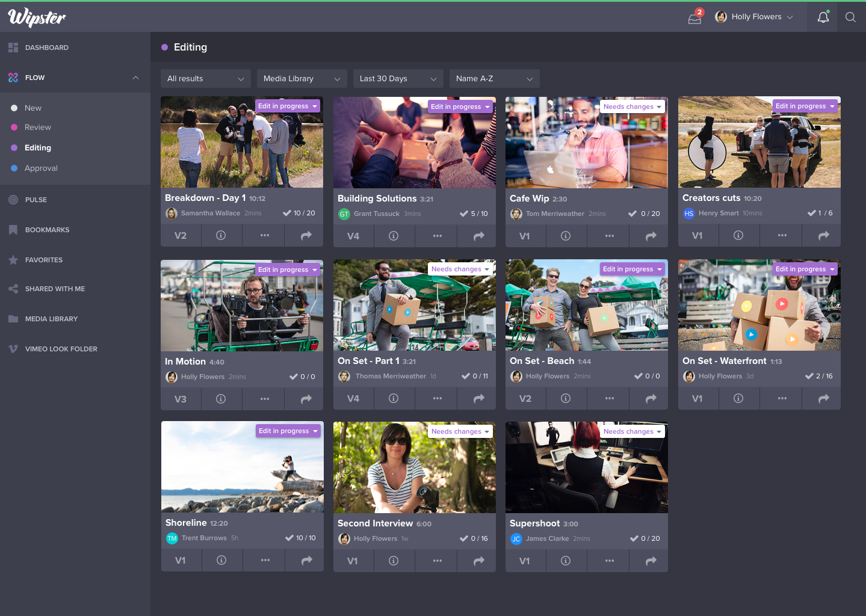Screen dimensions: 866x616
Task: Open more options for Supershoot
Action: 610,561
